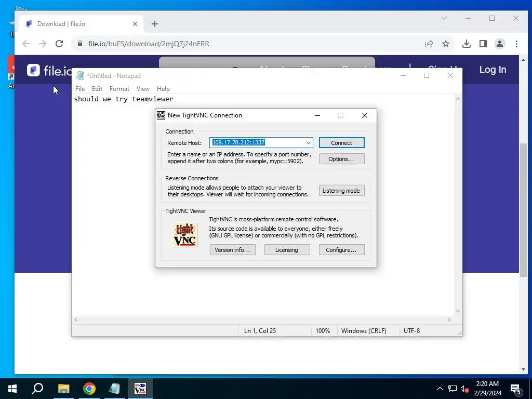The width and height of the screenshot is (532, 399).
Task: Open Chrome downloads
Action: point(467,44)
